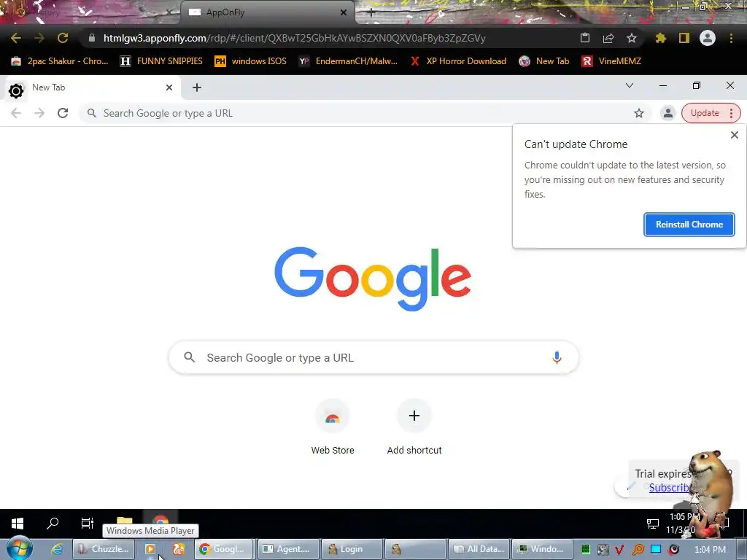Open the UC Browser taskbar icon
The height and width of the screenshot is (560, 747).
pos(179,549)
